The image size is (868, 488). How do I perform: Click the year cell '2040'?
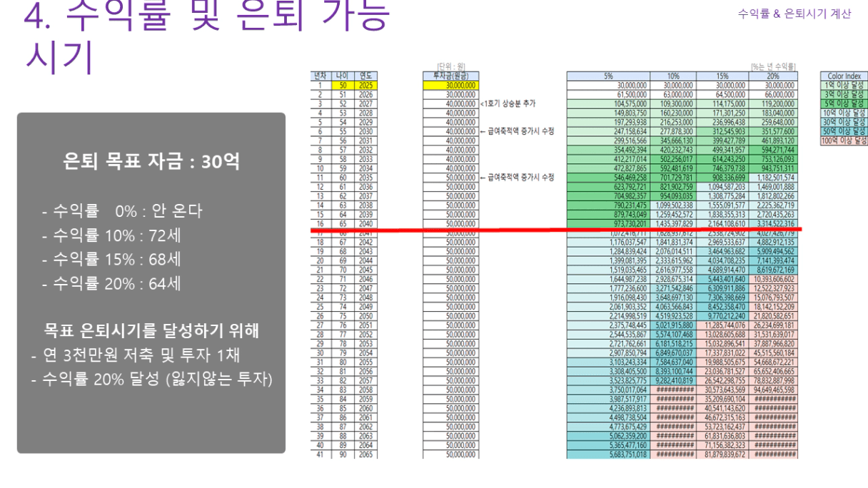click(x=366, y=223)
